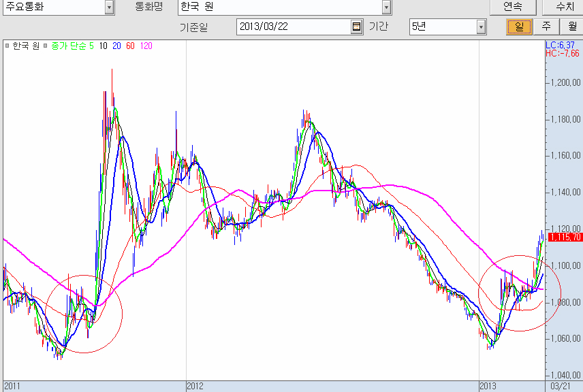This screenshot has height=392, width=583.
Task: Open the calendar picker beside the base date
Action: [357, 27]
